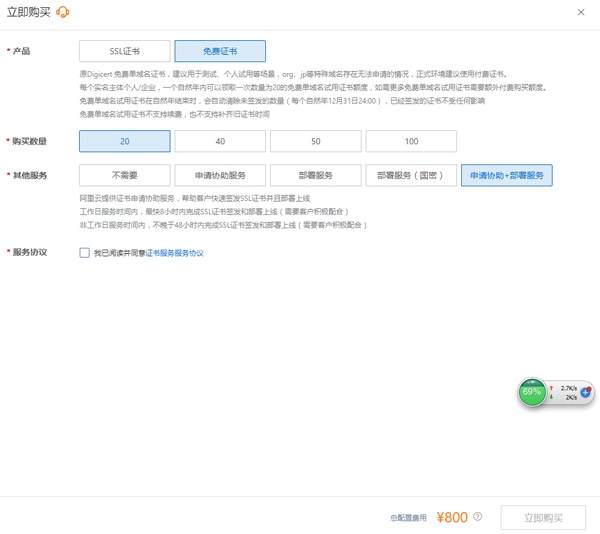
Task: Click the customer service headset icon
Action: coord(63,12)
